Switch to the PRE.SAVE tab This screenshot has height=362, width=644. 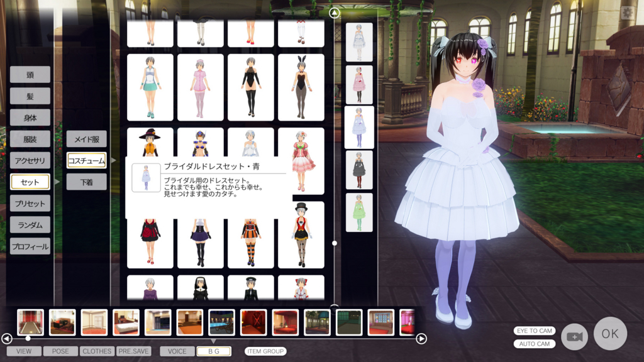point(133,351)
